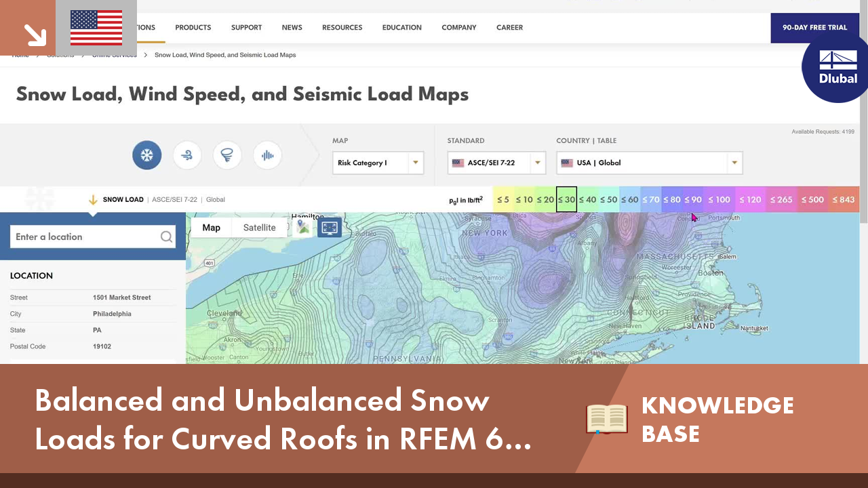Select the tornado map icon
Viewport: 868px width, 488px height.
(227, 155)
